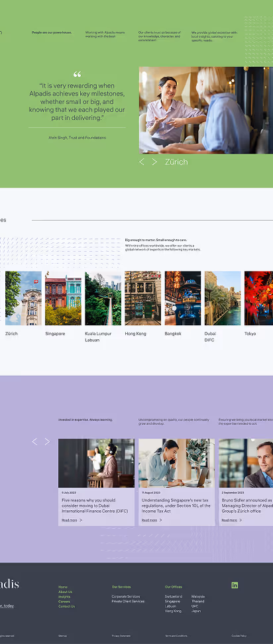Open the Singapore tax article image
273x644 pixels.
[176, 463]
